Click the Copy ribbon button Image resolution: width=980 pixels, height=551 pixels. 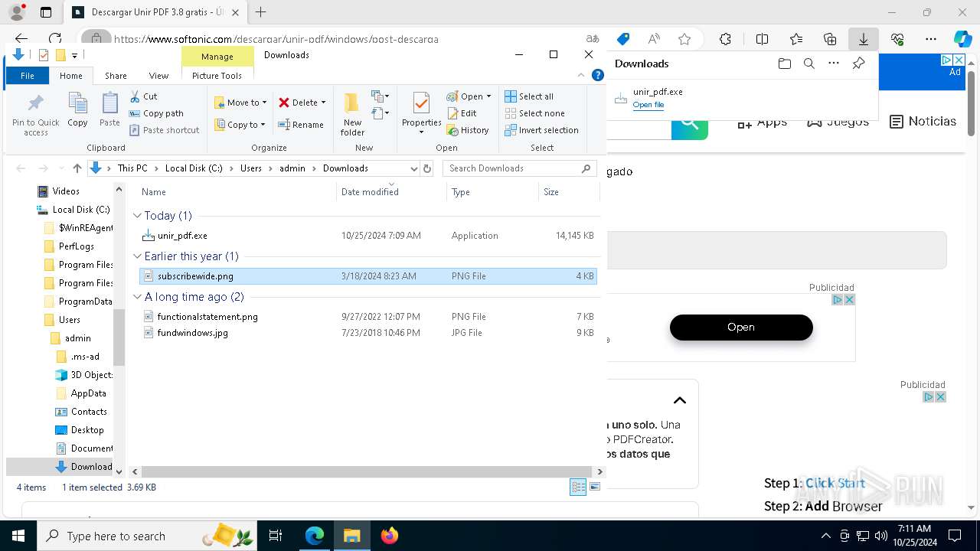click(77, 110)
